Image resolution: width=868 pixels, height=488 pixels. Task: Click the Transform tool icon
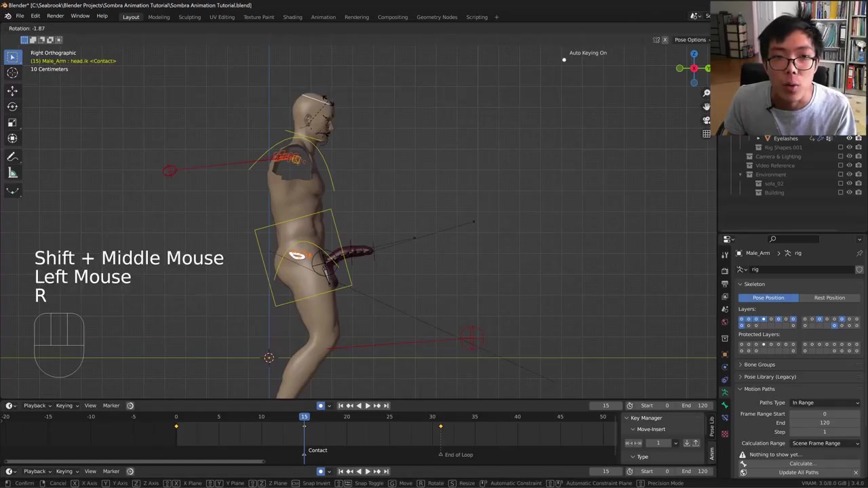(x=12, y=139)
